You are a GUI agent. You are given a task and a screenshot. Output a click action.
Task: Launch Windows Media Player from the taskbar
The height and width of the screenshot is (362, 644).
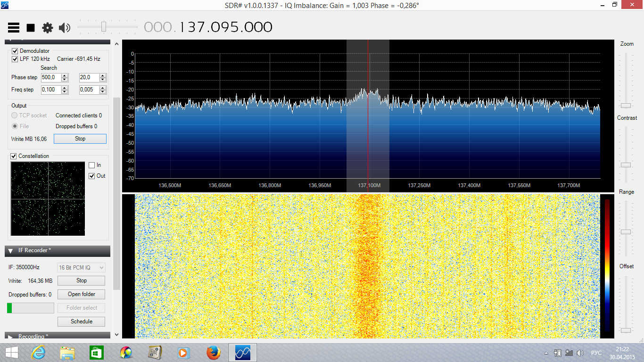pos(184,353)
